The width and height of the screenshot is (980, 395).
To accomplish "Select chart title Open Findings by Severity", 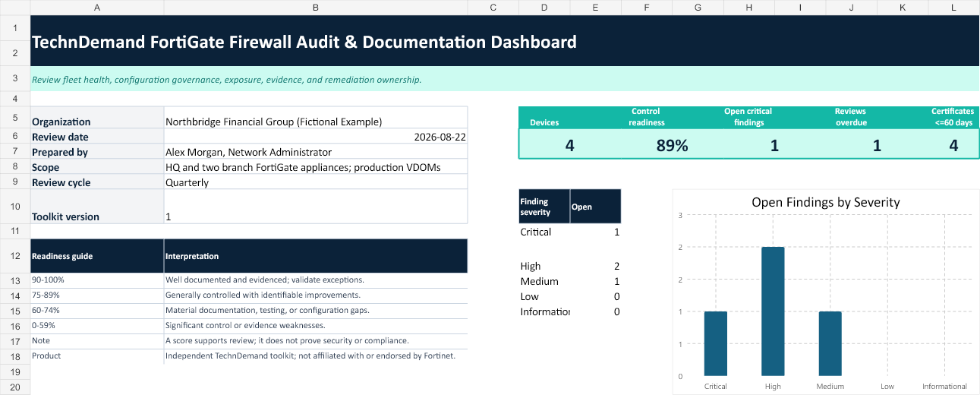I will tap(825, 202).
